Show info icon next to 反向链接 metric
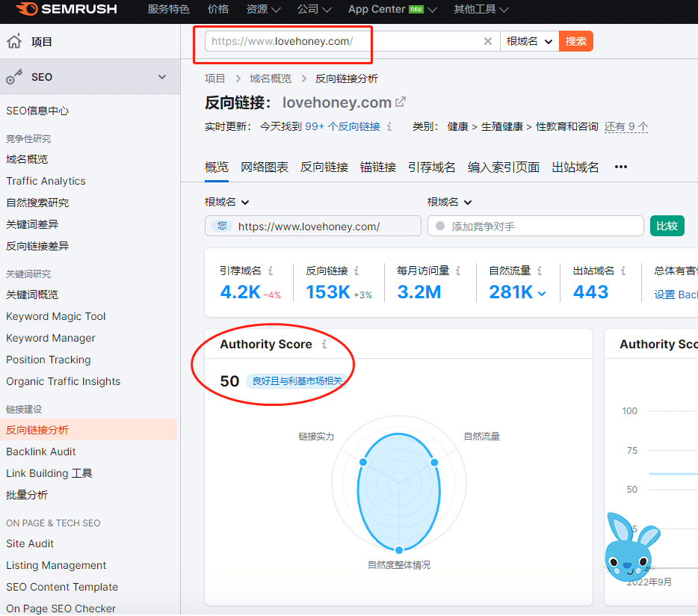Screen dimensions: 698x616 click(356, 271)
